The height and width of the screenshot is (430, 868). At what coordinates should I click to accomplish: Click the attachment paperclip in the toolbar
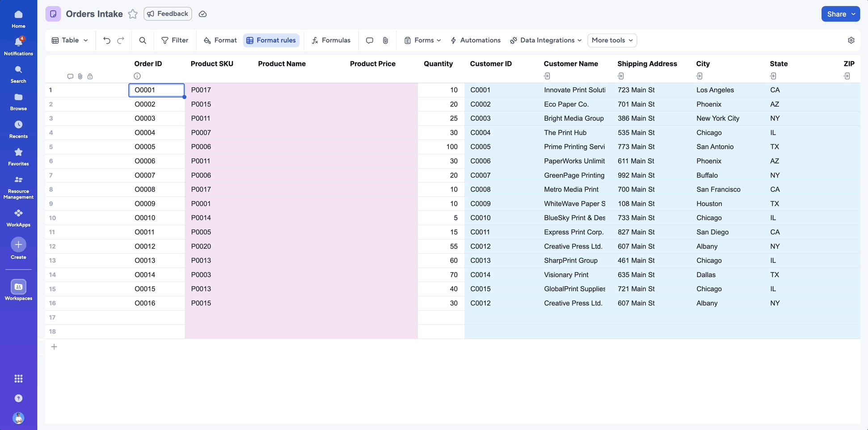point(385,40)
